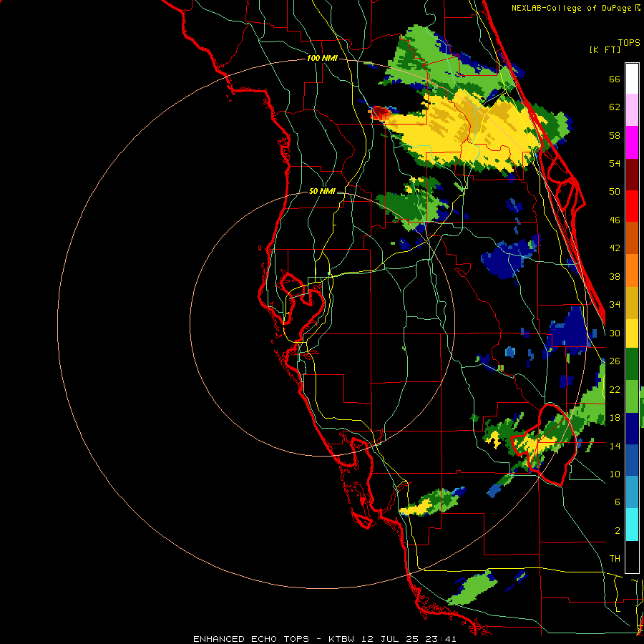The image size is (644, 644).
Task: Select the navy blue legend swatch
Action: pos(632,429)
